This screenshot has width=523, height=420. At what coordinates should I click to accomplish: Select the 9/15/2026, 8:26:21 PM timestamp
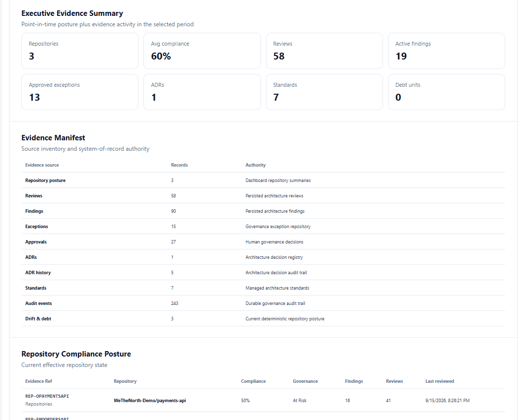[x=447, y=401]
